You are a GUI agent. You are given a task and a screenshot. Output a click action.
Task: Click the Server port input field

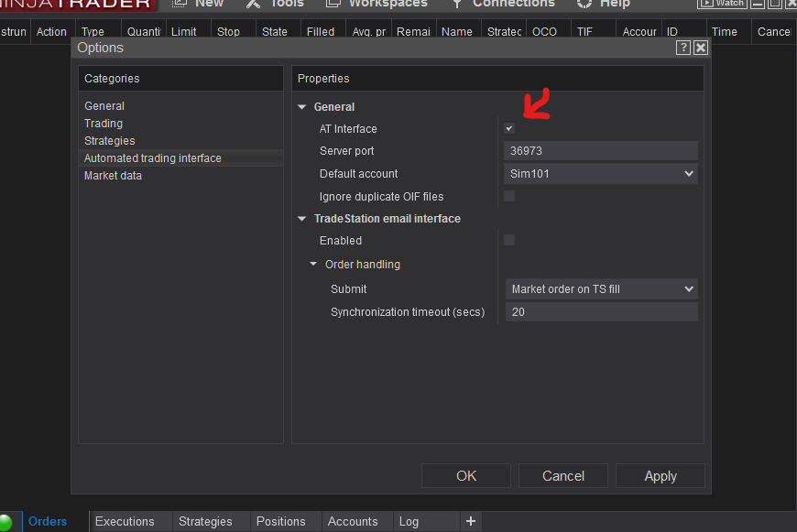(x=601, y=151)
